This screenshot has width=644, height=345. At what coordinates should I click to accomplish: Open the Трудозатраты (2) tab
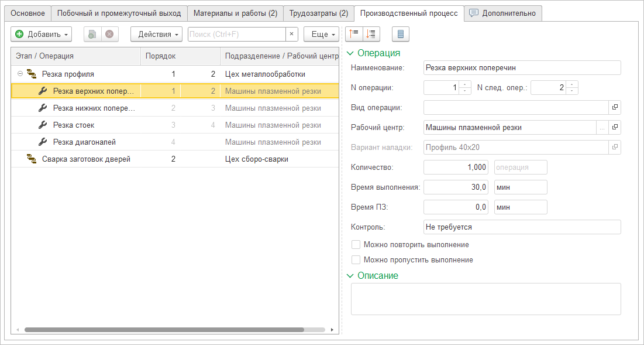[x=319, y=13]
